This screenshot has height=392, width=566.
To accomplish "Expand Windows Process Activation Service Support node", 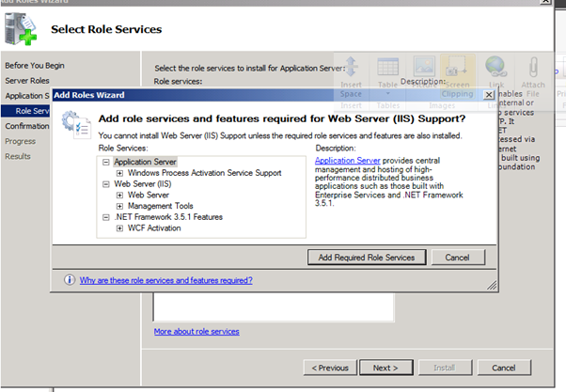I will tap(119, 173).
